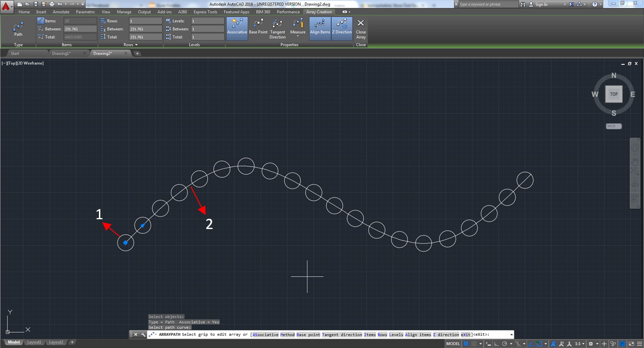Open the WCS coordinate system dropdown
The image size is (644, 348).
click(x=614, y=126)
